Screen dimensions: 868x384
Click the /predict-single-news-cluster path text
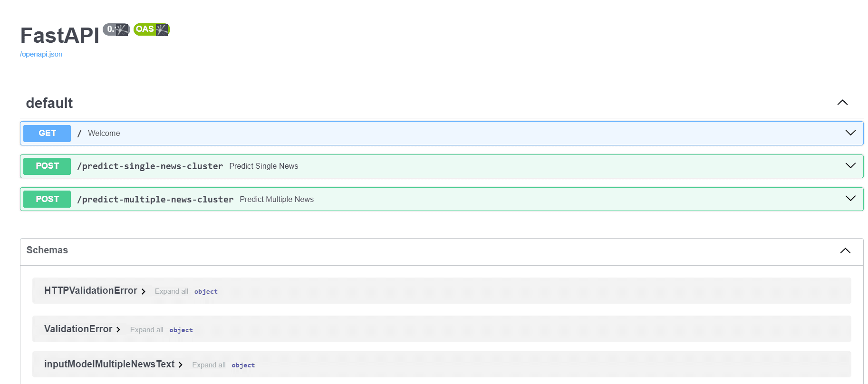click(150, 166)
